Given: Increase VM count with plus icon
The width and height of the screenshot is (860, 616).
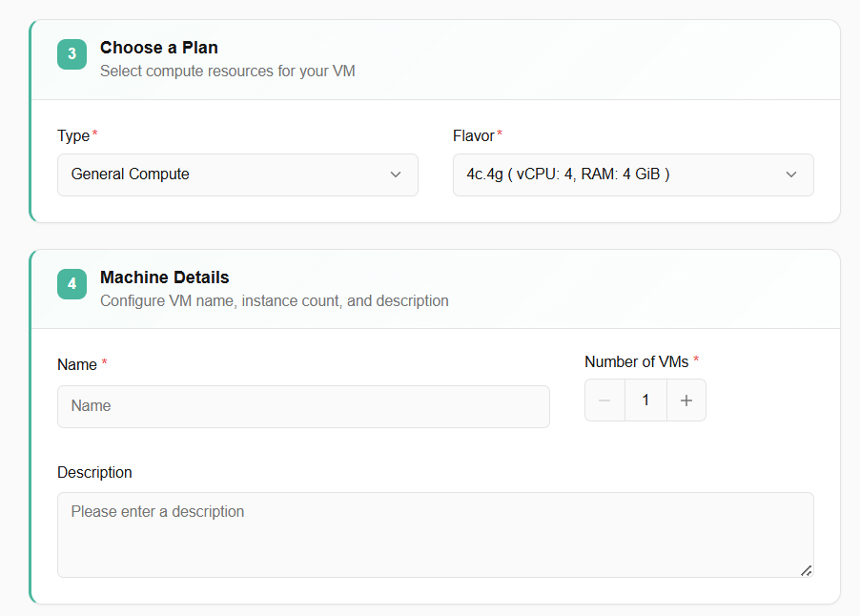Looking at the screenshot, I should coord(686,400).
